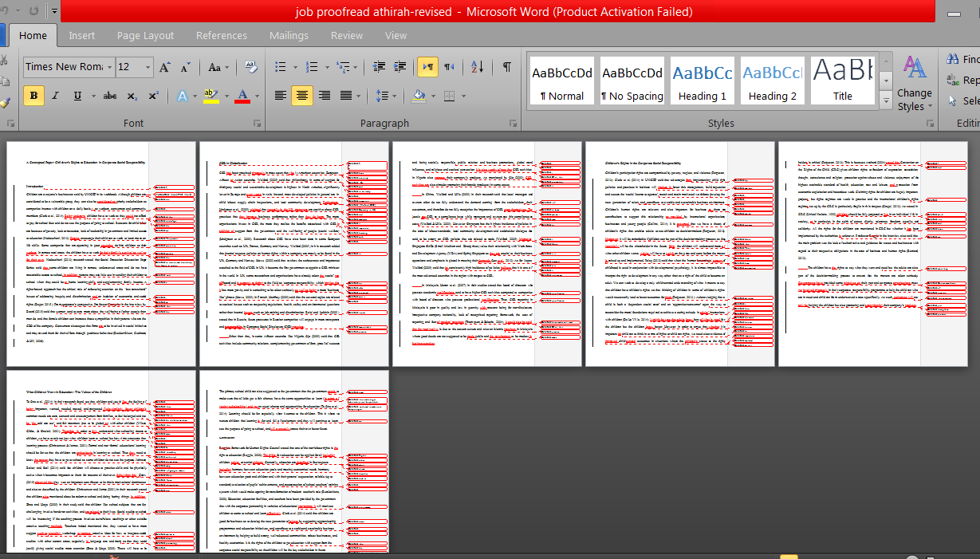The width and height of the screenshot is (980, 559).
Task: Toggle Center alignment
Action: click(x=302, y=96)
